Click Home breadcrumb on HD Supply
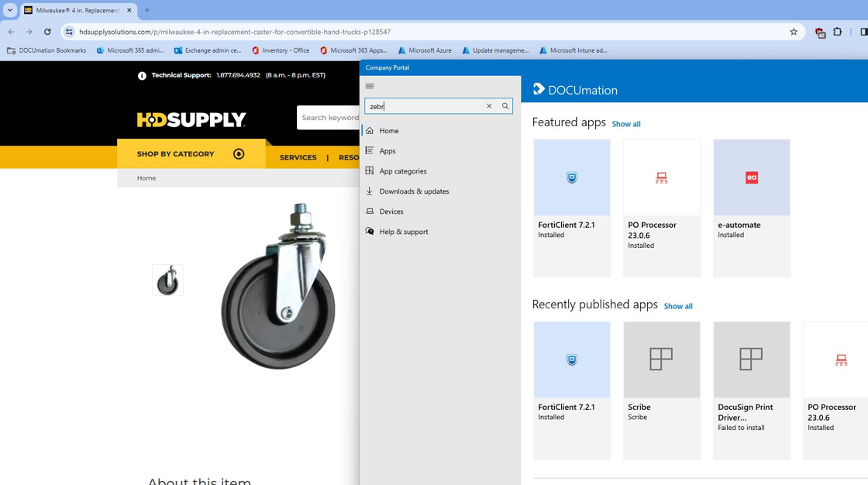Screen dimensions: 868x485 tap(146, 177)
